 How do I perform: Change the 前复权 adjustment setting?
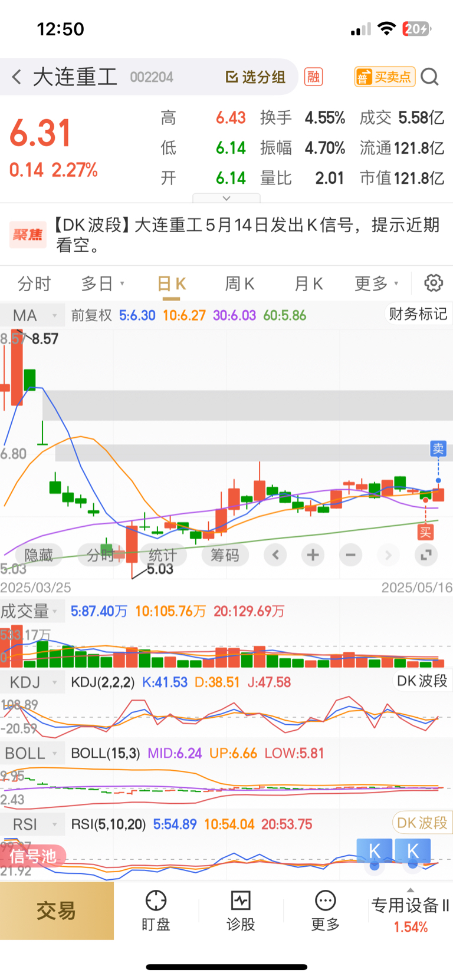(x=91, y=316)
